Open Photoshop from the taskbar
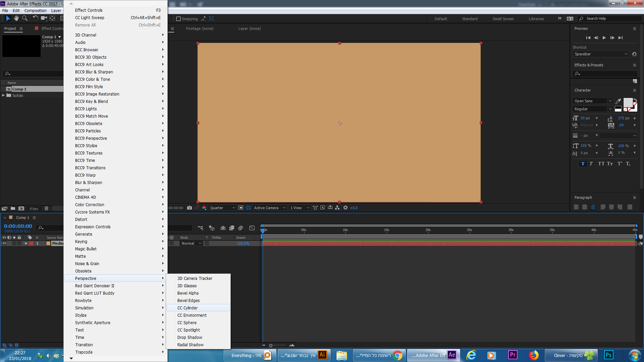Viewport: 644px width, 362px height. tap(608, 355)
